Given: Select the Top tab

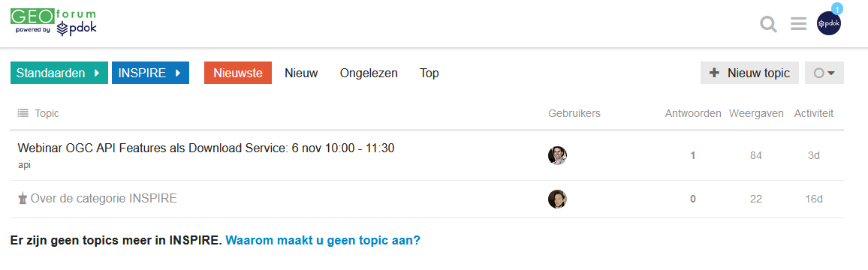Looking at the screenshot, I should (429, 73).
